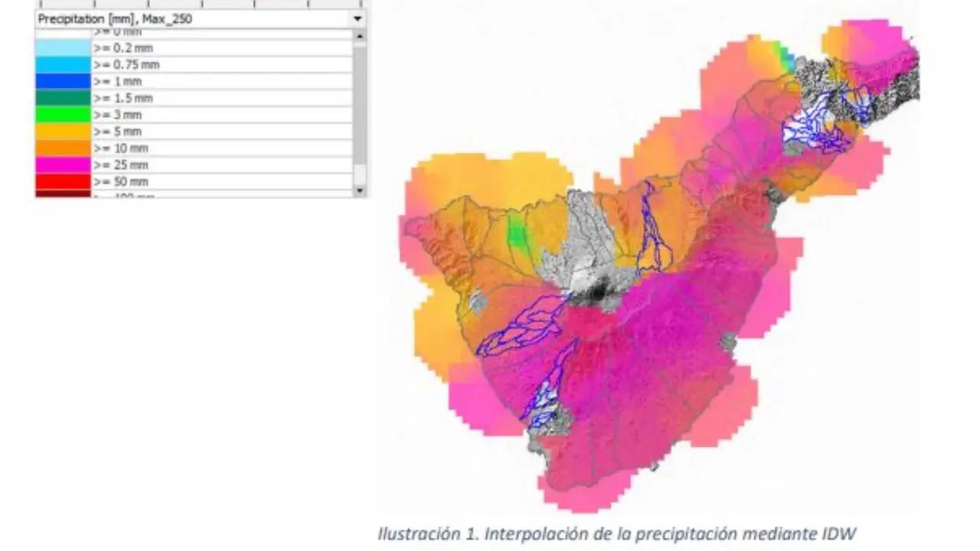Click the '>= 1.5 mm' legend label
Screen dimensions: 980x551
point(122,98)
